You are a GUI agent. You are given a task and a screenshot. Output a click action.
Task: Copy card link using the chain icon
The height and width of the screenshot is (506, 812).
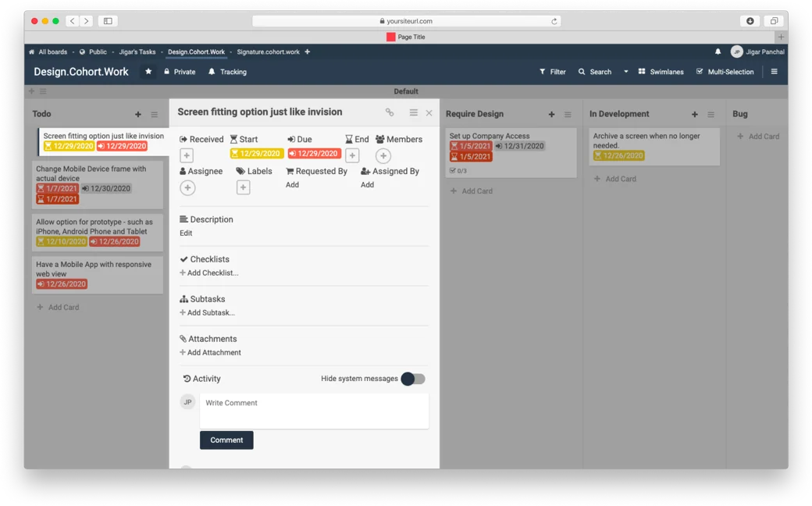[390, 113]
